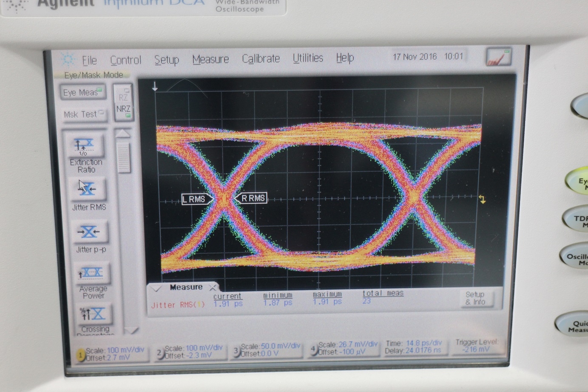Viewport: 588px width, 392px height.
Task: Toggle the NRZ signal format
Action: click(x=123, y=110)
